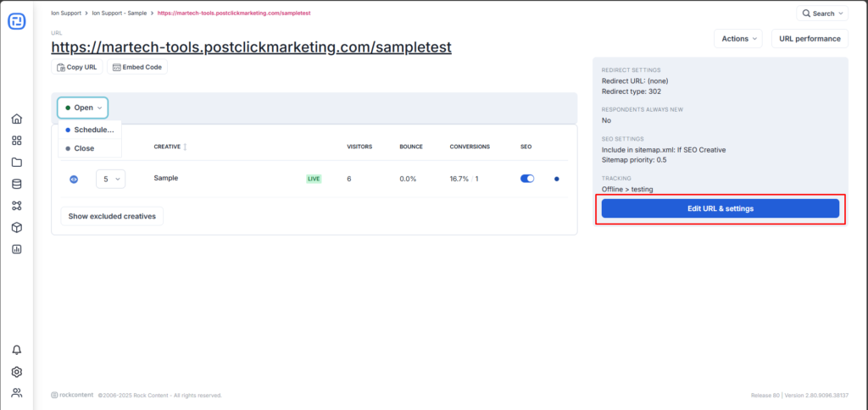Open the Actions dropdown

coord(738,39)
